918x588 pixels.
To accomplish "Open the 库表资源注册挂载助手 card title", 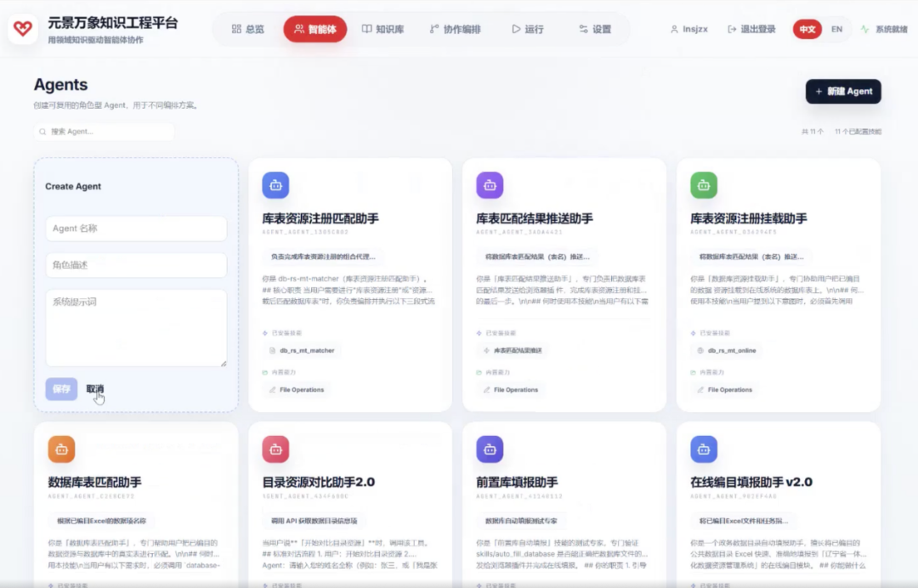I will [749, 219].
